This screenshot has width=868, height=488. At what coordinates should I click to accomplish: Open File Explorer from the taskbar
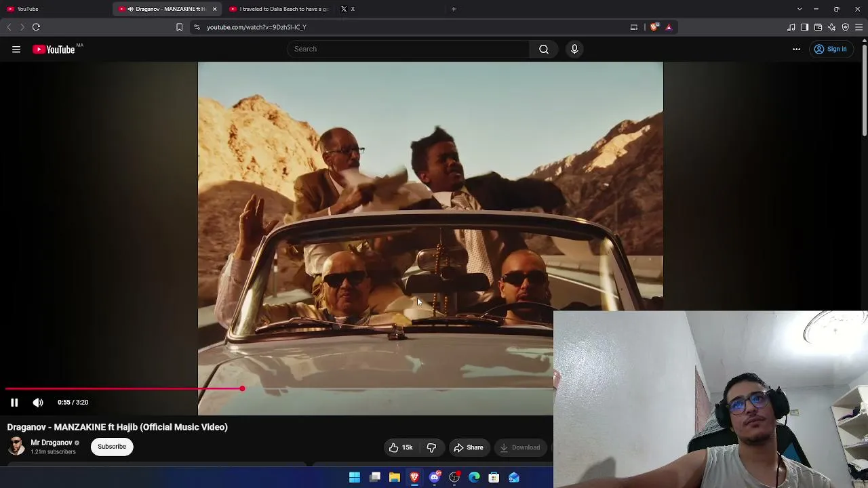(x=395, y=478)
